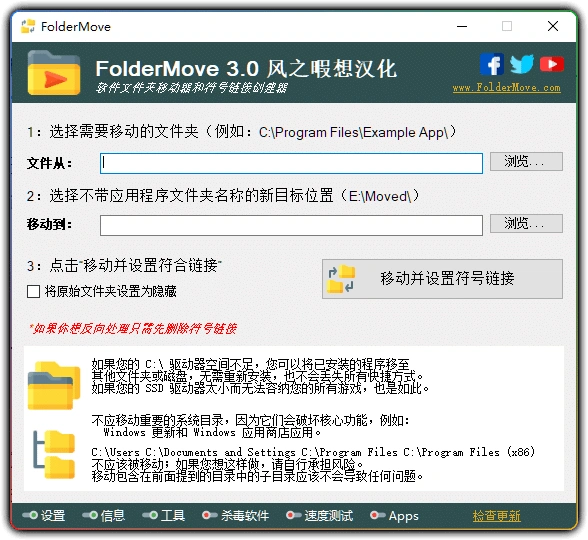Click 浏览 button next to 移动到

pyautogui.click(x=526, y=224)
